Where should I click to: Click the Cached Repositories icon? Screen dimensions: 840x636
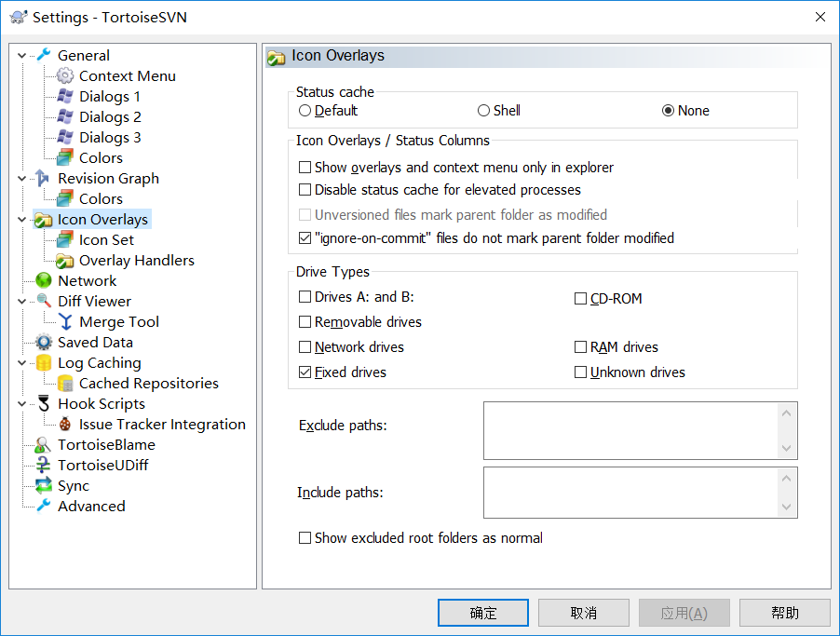65,383
